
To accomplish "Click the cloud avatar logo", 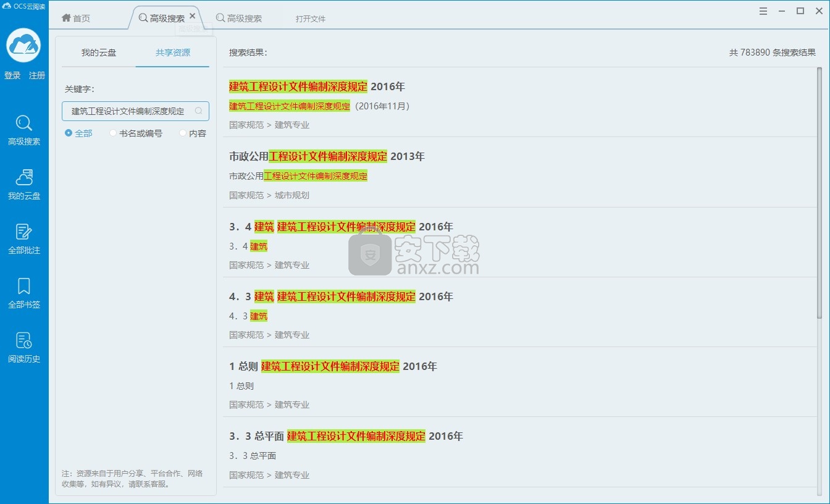I will [x=23, y=45].
